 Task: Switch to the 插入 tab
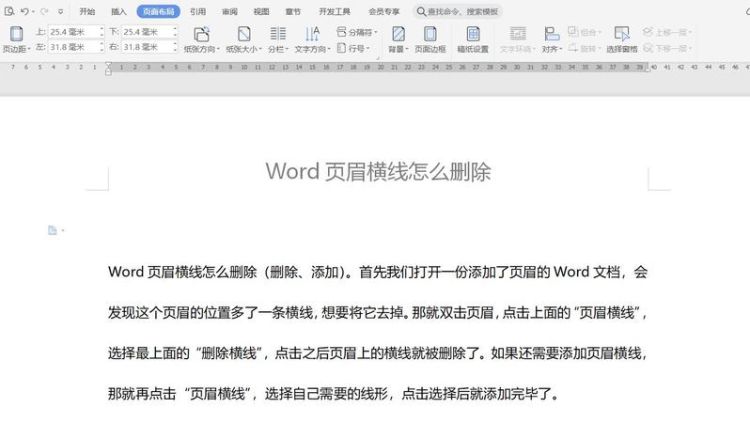point(119,11)
